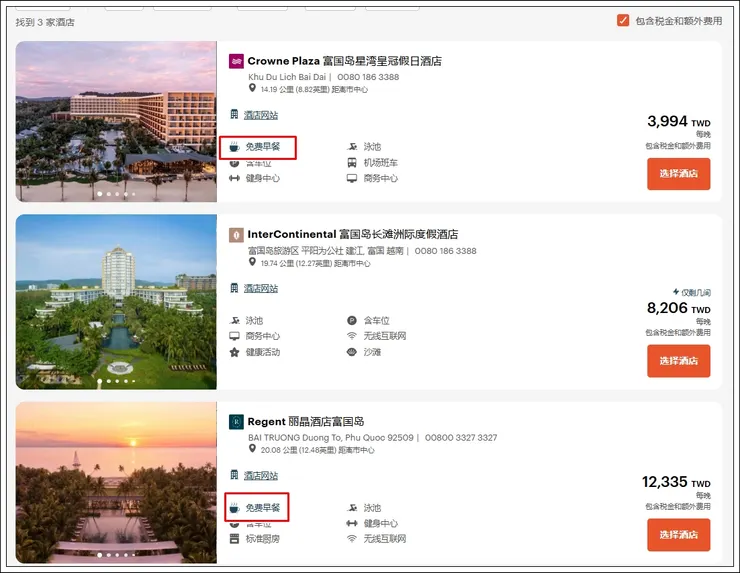Click the 找到 3 家酒店 result count

(x=45, y=22)
